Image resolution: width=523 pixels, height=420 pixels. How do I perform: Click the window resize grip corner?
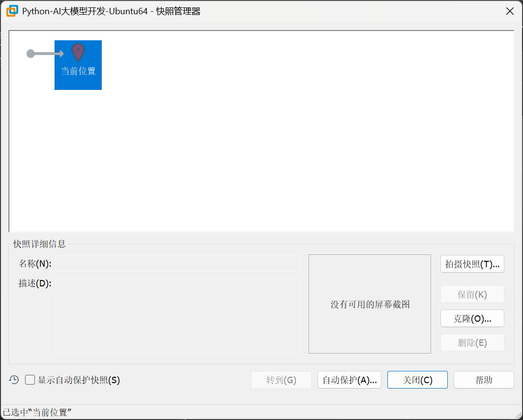pyautogui.click(x=519, y=416)
